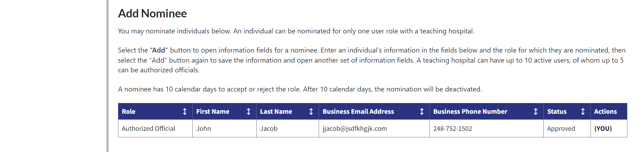Click the "Business Email Address" header text
Viewport: 644px width, 152px height.
coord(358,112)
